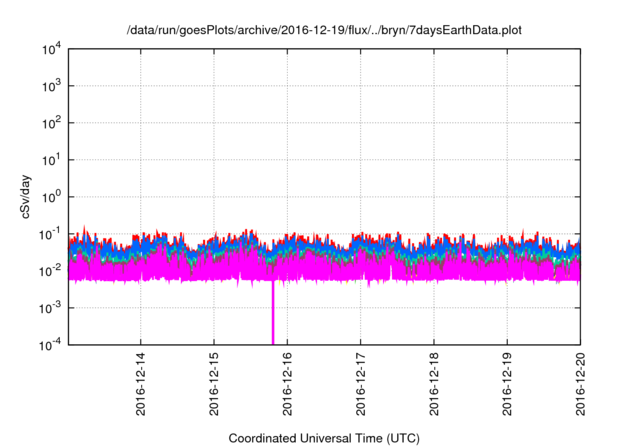Click the Coordinated Universal Time (UTC) label
The width and height of the screenshot is (640, 448).
pos(324,438)
